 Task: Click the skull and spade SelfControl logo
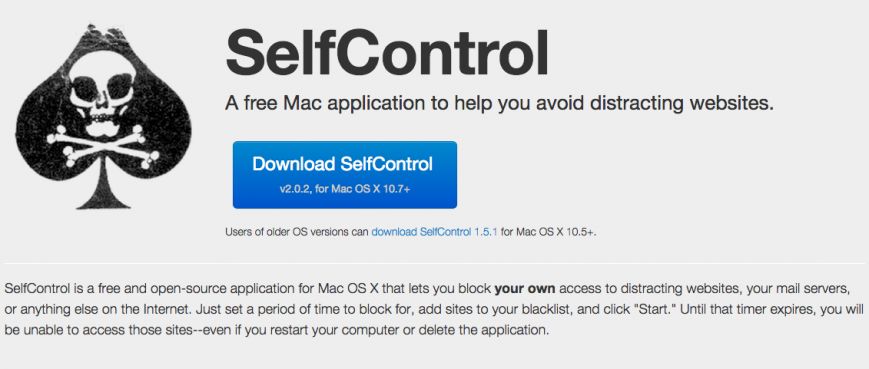(104, 117)
